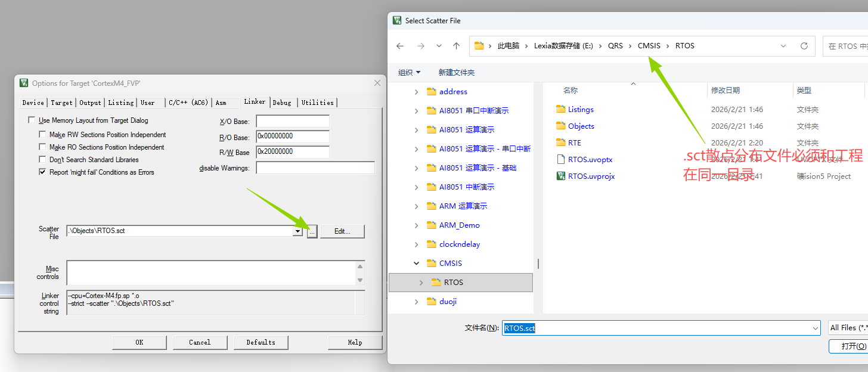The image size is (868, 372).
Task: Sort files by 名称 column
Action: pyautogui.click(x=571, y=90)
